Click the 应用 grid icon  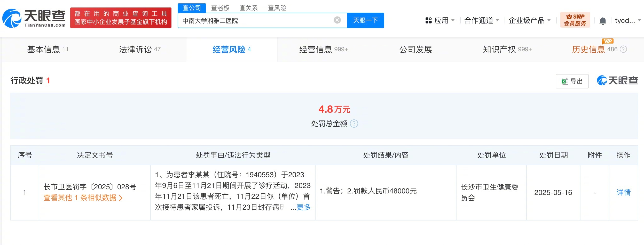click(x=429, y=20)
